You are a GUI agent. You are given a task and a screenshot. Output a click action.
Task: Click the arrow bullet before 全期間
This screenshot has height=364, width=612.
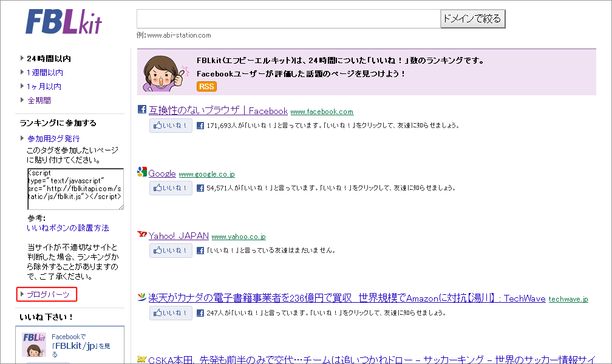[x=22, y=100]
